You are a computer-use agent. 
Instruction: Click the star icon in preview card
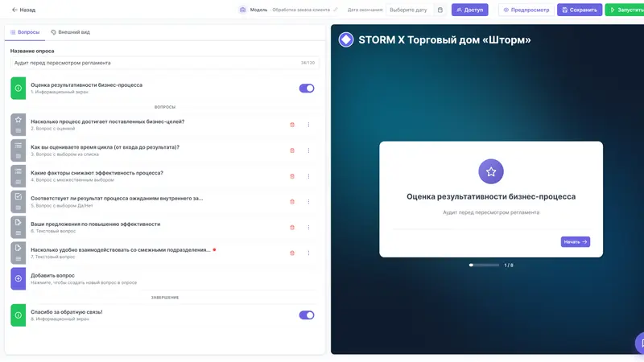tap(491, 171)
